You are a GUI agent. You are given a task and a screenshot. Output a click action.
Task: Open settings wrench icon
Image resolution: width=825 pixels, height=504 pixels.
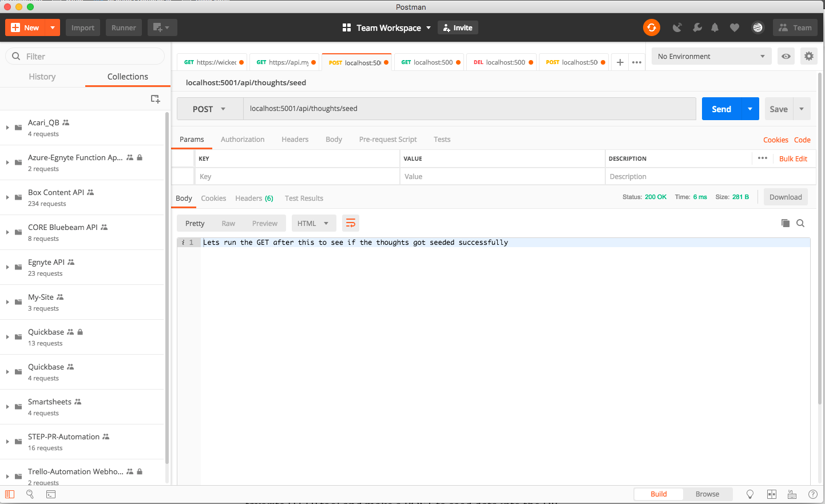click(697, 27)
